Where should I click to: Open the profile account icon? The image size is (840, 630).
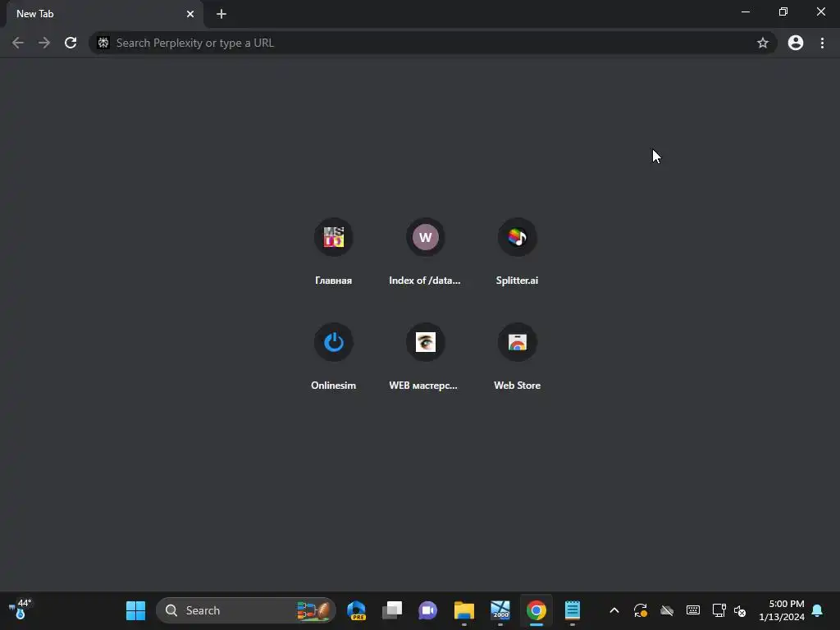click(796, 43)
